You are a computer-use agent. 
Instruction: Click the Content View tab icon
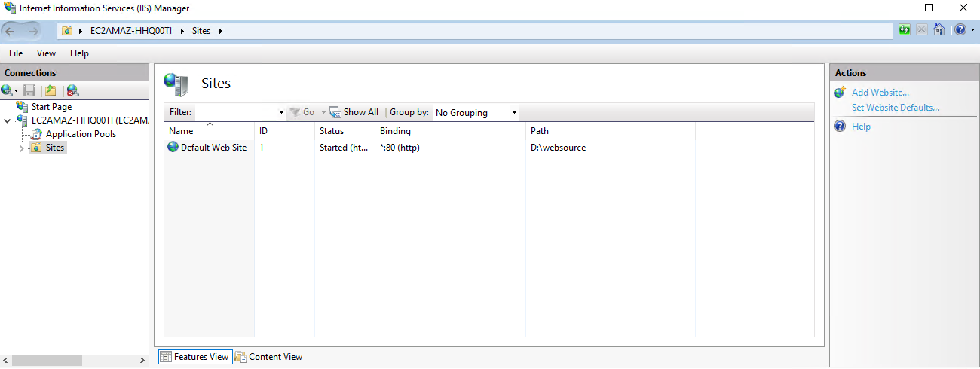240,357
